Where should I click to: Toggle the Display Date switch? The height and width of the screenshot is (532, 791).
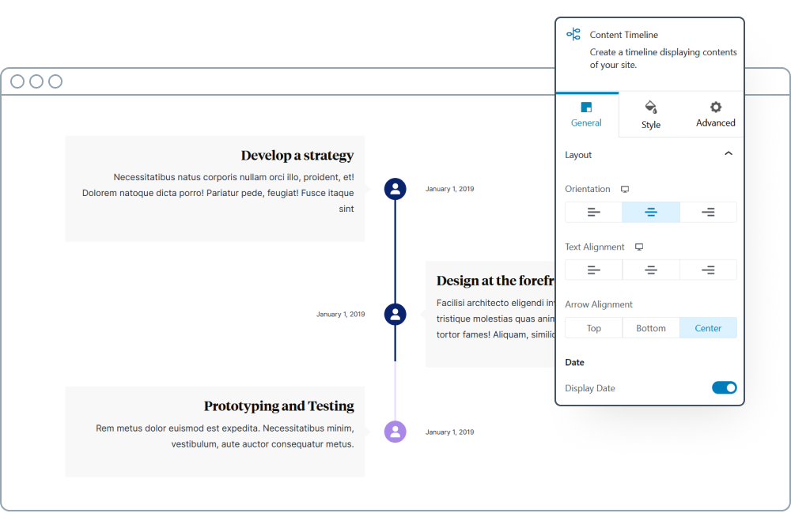click(x=724, y=387)
